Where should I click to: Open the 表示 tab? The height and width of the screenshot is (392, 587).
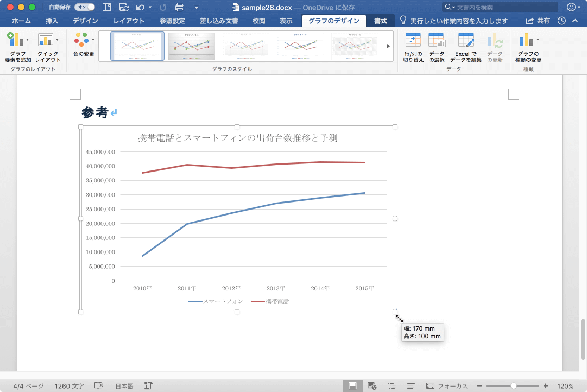point(286,21)
